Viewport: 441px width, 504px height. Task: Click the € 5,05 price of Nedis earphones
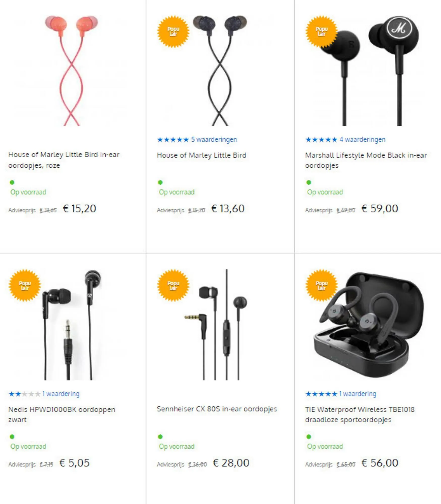coord(74,463)
